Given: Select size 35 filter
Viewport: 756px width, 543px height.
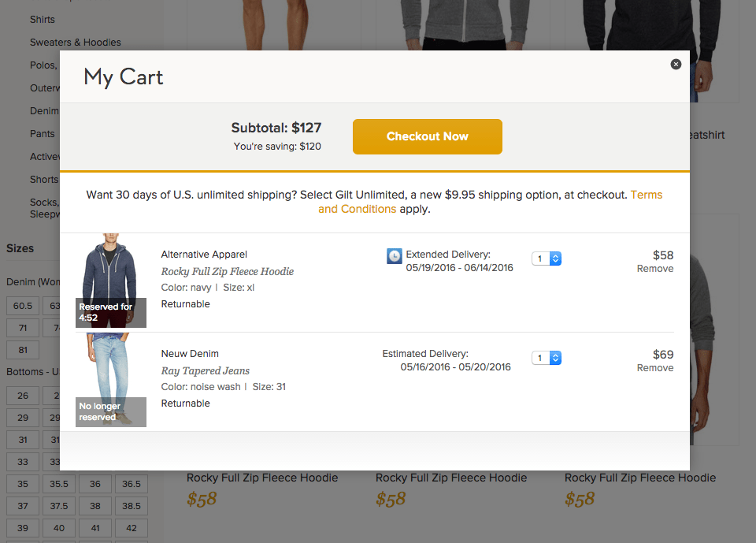Looking at the screenshot, I should click(23, 484).
